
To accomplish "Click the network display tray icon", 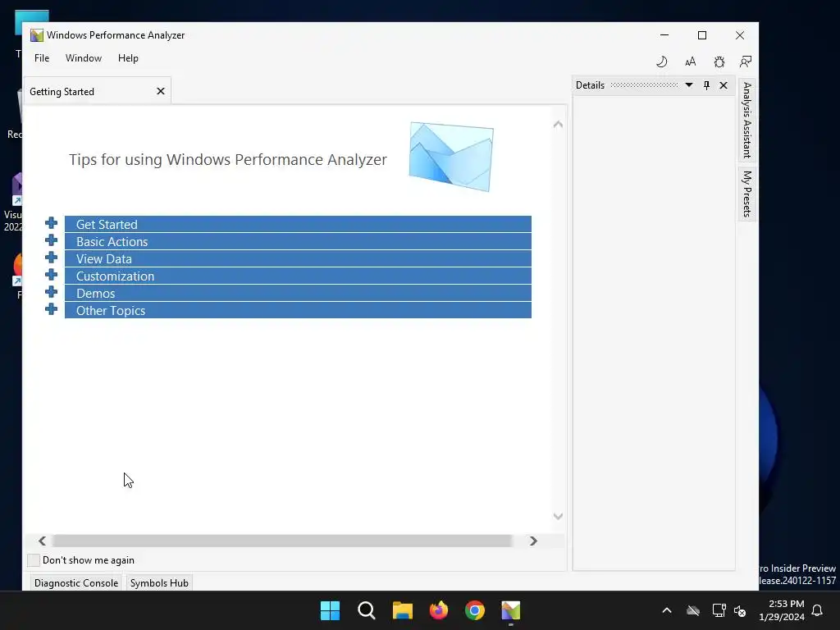I will tap(719, 610).
